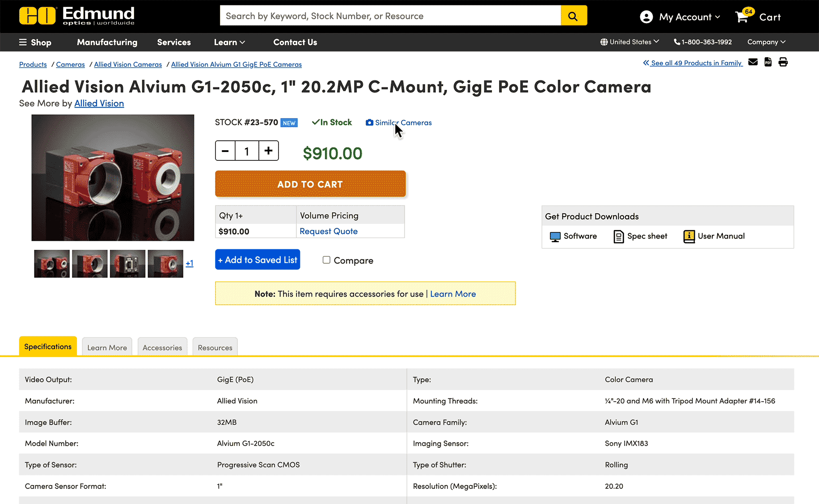This screenshot has height=504, width=819.
Task: Download page as PDF icon
Action: [x=768, y=62]
